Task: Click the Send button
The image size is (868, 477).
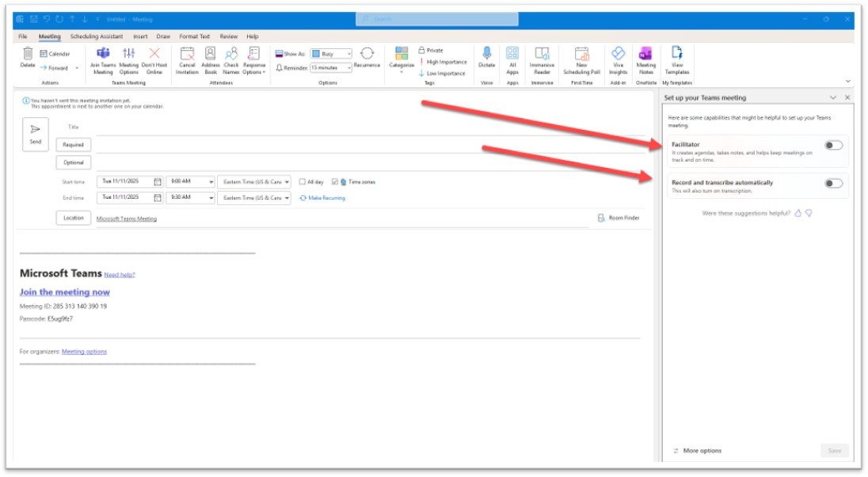Action: [36, 133]
